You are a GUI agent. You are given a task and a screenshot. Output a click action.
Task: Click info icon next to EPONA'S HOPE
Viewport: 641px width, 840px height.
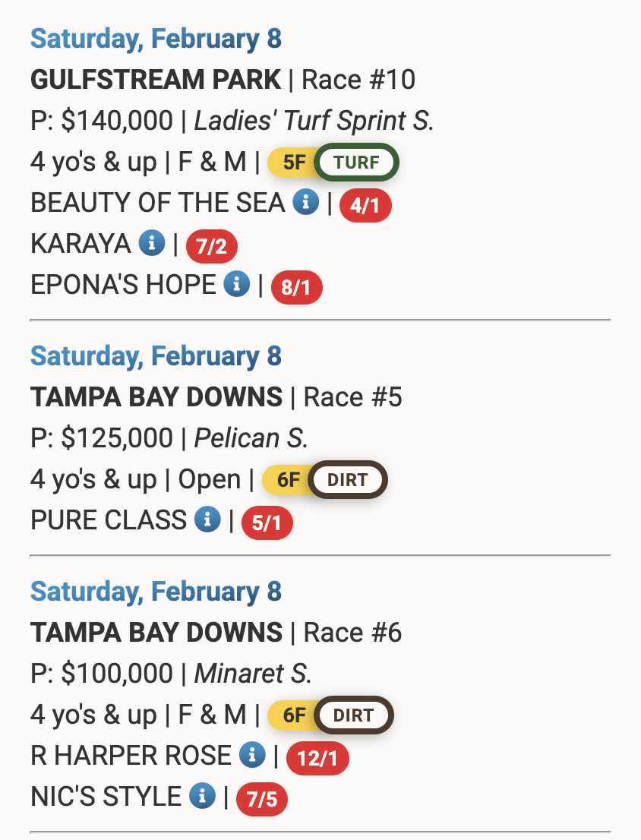coord(237,284)
